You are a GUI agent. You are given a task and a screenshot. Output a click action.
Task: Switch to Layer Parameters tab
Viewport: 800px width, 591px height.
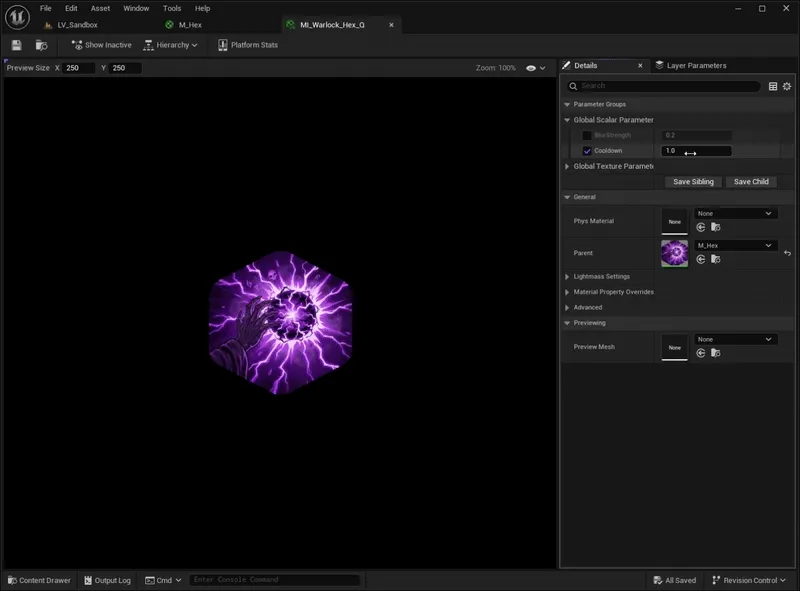(691, 65)
